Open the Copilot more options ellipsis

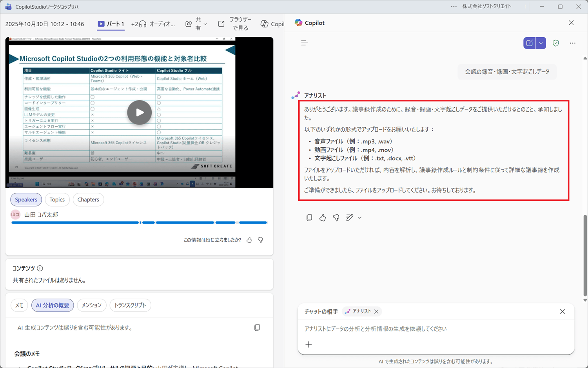tap(573, 43)
